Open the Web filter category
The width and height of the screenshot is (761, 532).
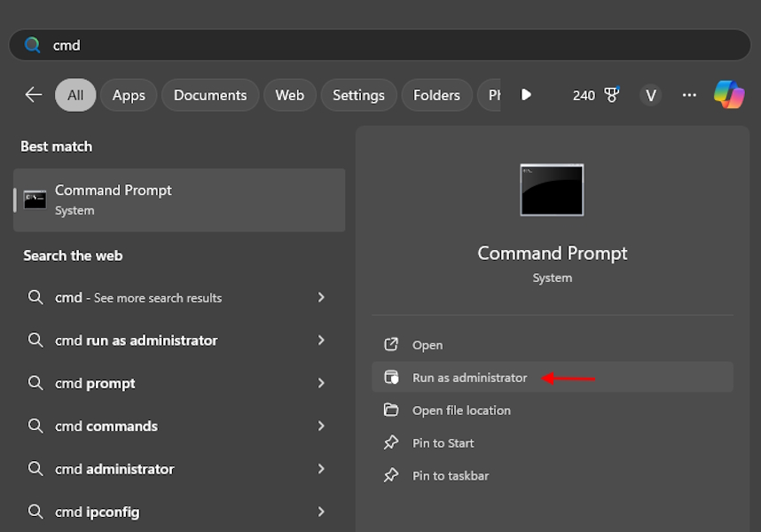coord(289,95)
